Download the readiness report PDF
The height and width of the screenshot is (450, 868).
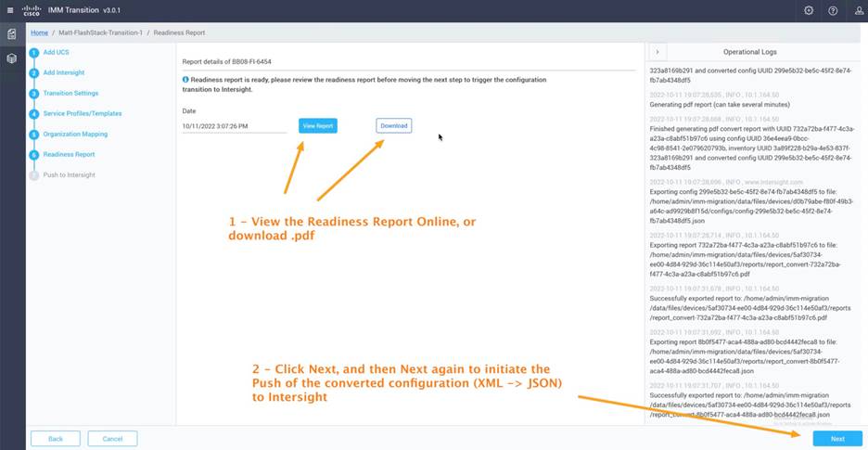pyautogui.click(x=393, y=126)
